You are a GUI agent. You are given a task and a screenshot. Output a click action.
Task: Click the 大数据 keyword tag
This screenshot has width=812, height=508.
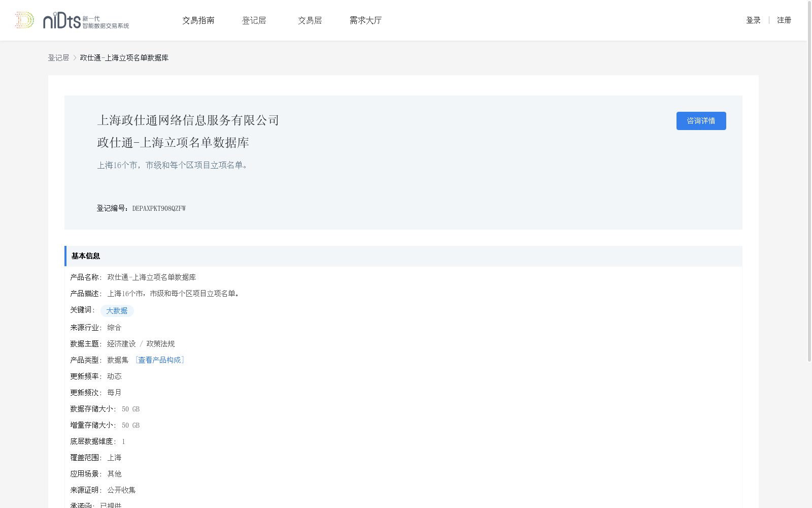pos(117,311)
